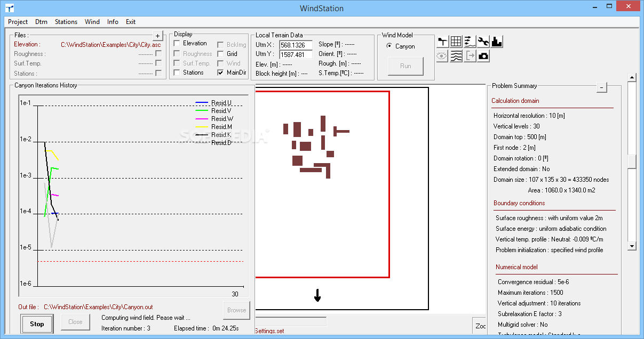
Task: Click the disabled Run button
Action: click(x=406, y=66)
